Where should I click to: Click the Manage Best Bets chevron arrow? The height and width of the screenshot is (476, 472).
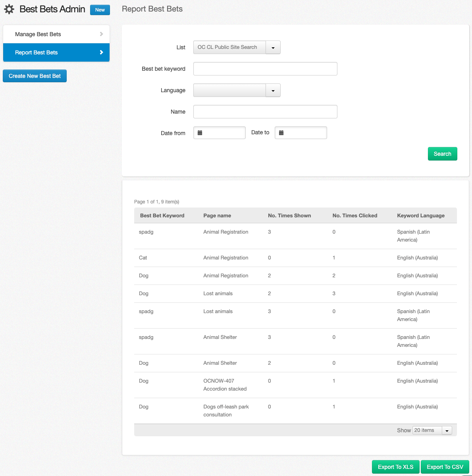[x=101, y=34]
